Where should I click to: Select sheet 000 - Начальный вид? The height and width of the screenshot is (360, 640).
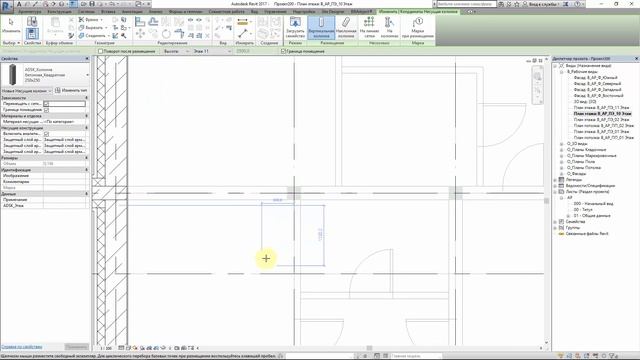pos(593,204)
